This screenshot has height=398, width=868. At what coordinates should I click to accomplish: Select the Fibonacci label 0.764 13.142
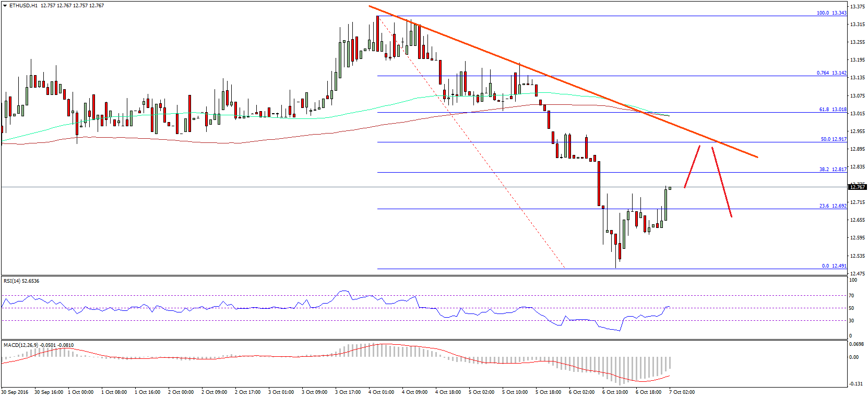[x=831, y=73]
